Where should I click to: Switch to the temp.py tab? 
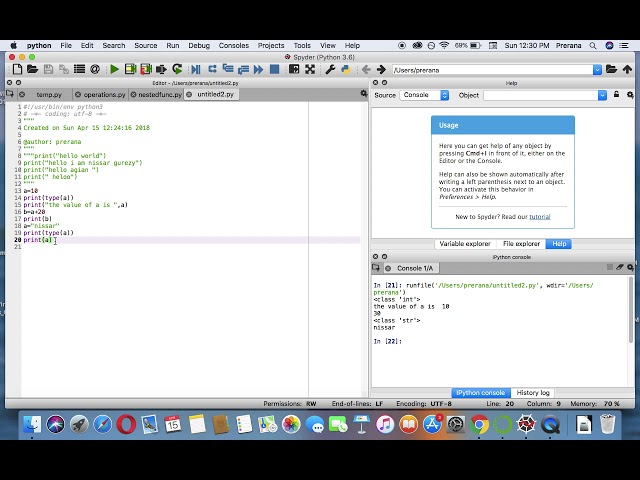tap(49, 95)
